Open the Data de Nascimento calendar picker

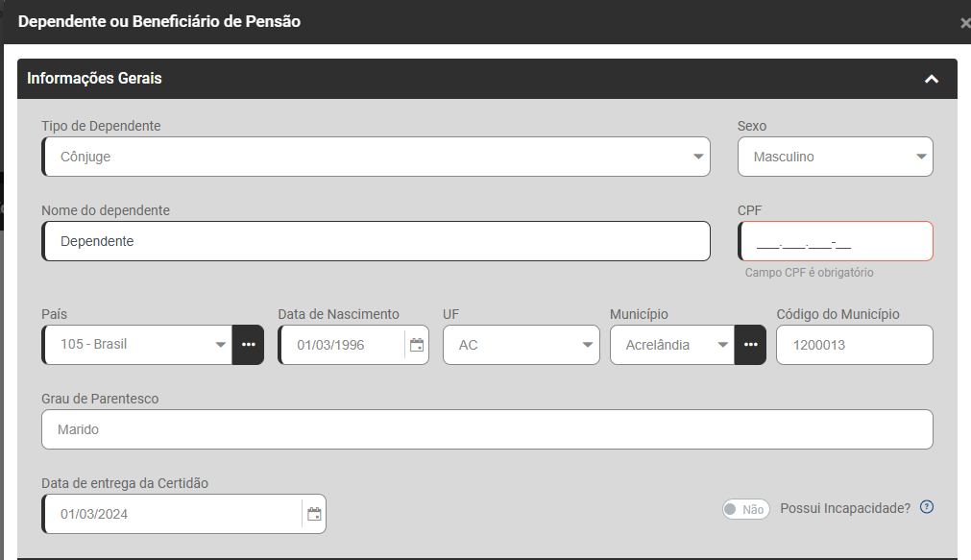(417, 345)
